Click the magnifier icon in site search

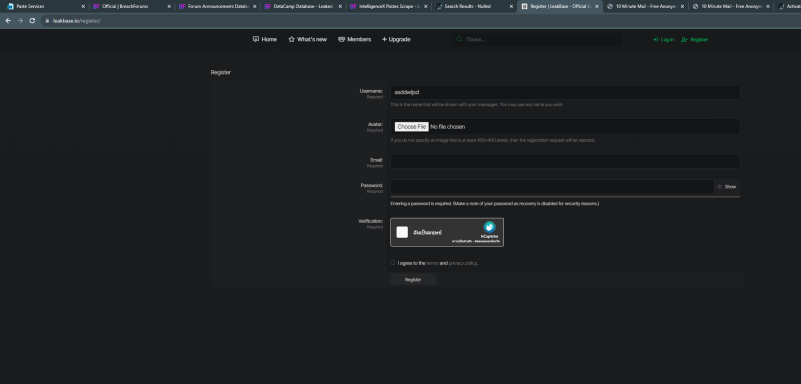pos(459,39)
